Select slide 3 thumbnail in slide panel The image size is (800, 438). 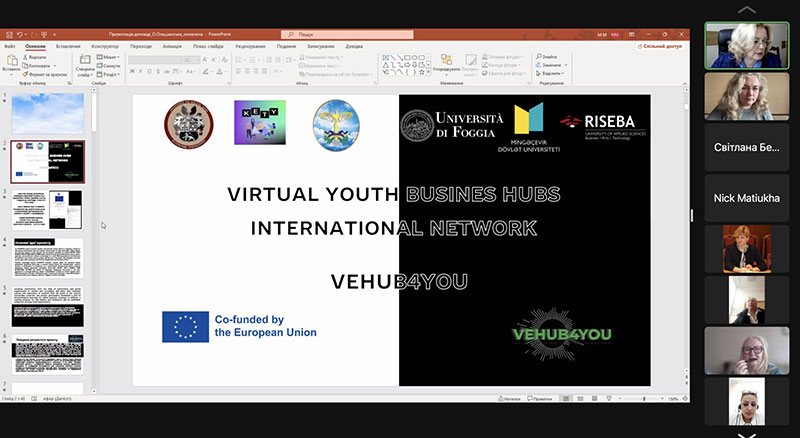click(47, 209)
